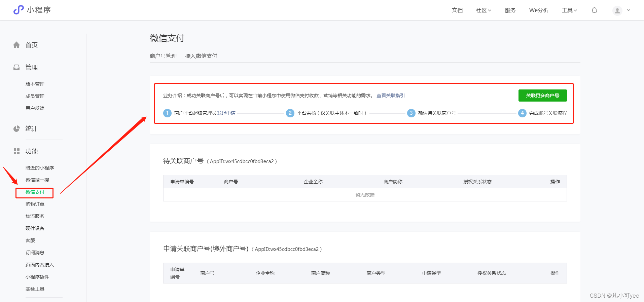Open the account dropdown arrow
The image size is (644, 302).
tap(629, 10)
